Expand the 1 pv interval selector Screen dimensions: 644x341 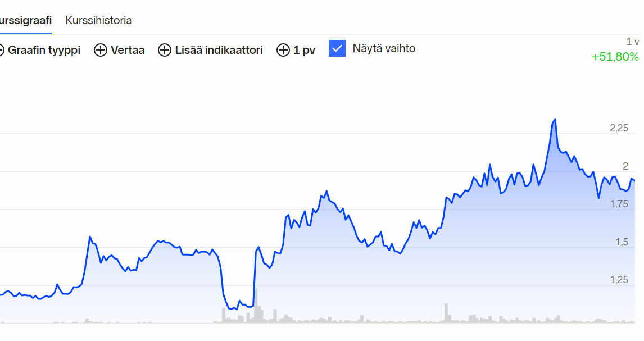point(296,50)
